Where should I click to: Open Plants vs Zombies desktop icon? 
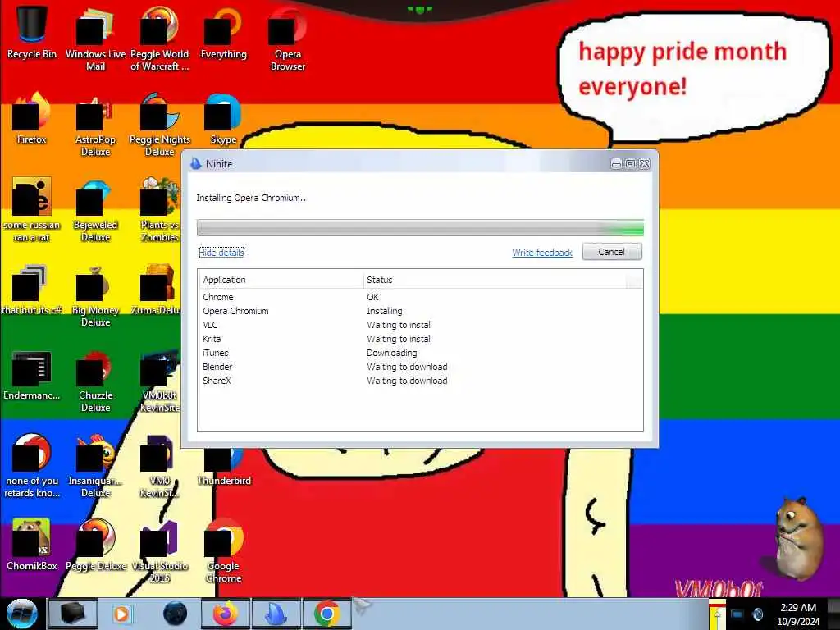click(x=160, y=209)
